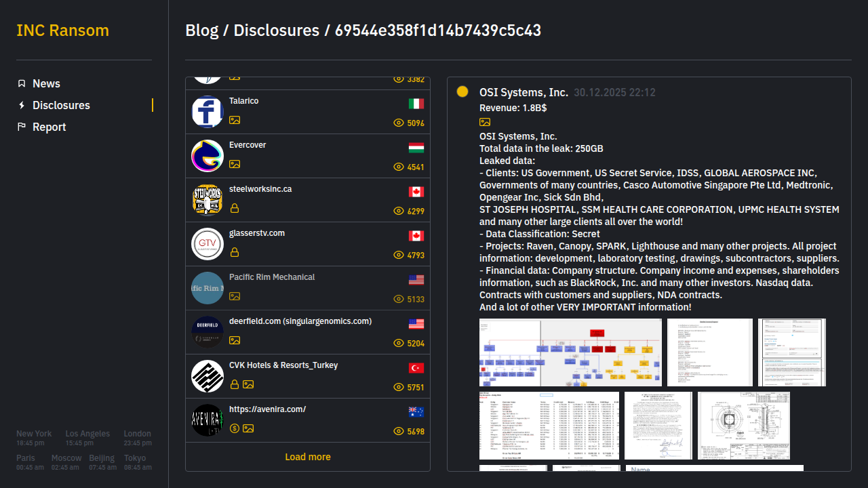This screenshot has height=488, width=868.
Task: Load more disclosures in the list
Action: (x=308, y=457)
